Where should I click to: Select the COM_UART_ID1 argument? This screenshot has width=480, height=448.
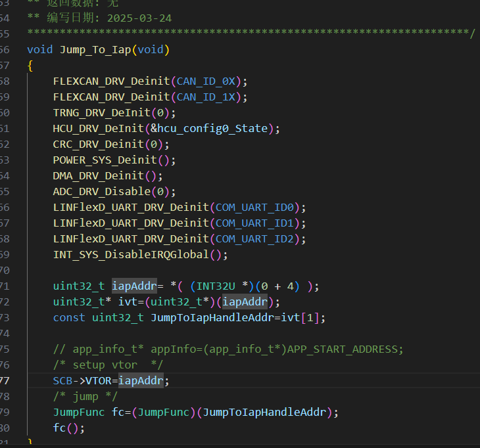click(x=255, y=223)
